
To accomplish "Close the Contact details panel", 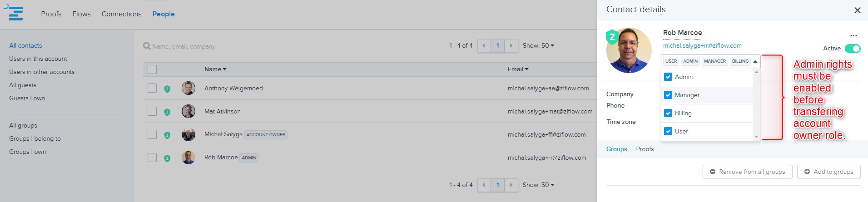I will (857, 10).
